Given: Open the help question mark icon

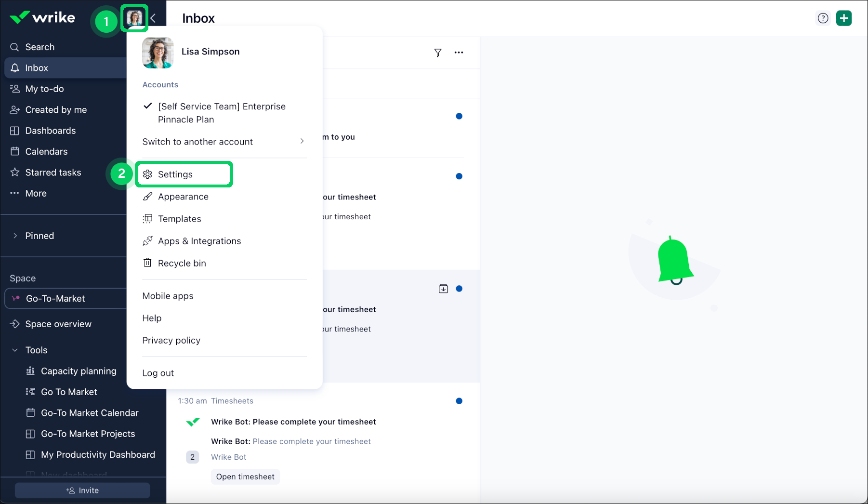Looking at the screenshot, I should pyautogui.click(x=823, y=18).
